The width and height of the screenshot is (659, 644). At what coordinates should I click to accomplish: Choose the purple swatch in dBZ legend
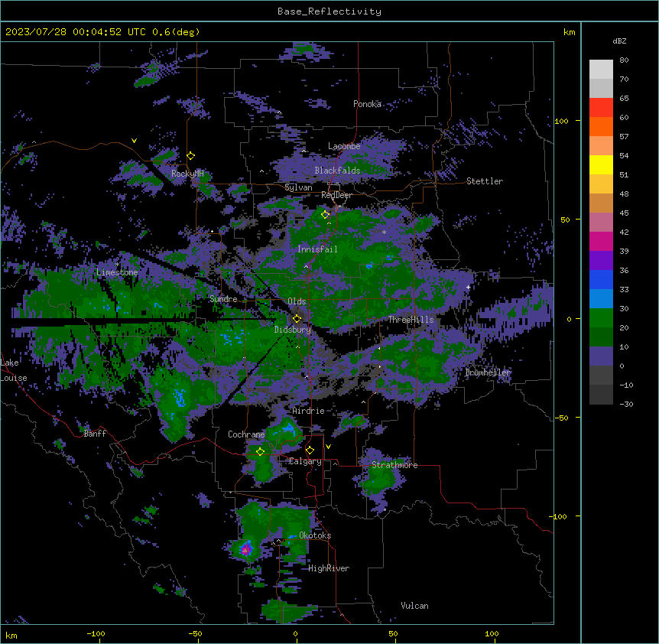coord(601,261)
